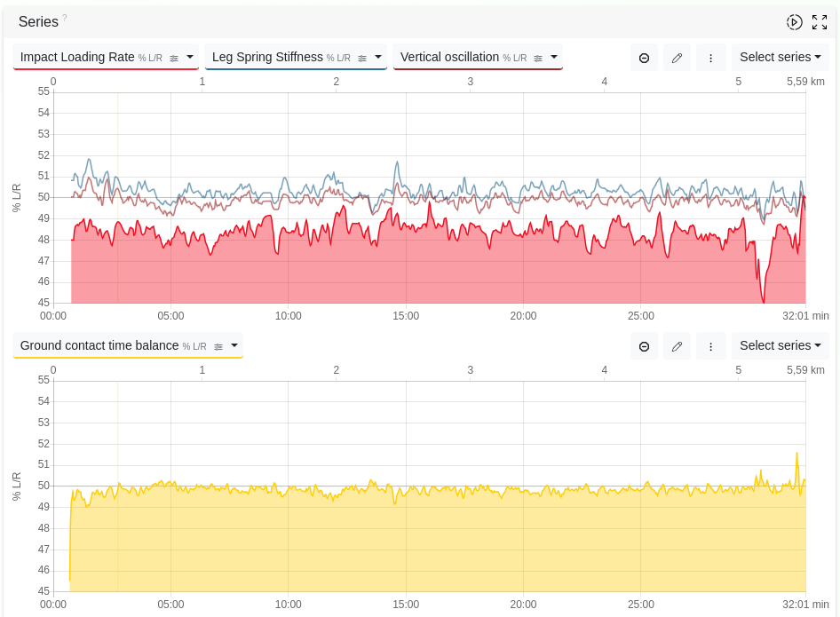
Task: Click the remove chart icon on bottom chart
Action: click(644, 346)
